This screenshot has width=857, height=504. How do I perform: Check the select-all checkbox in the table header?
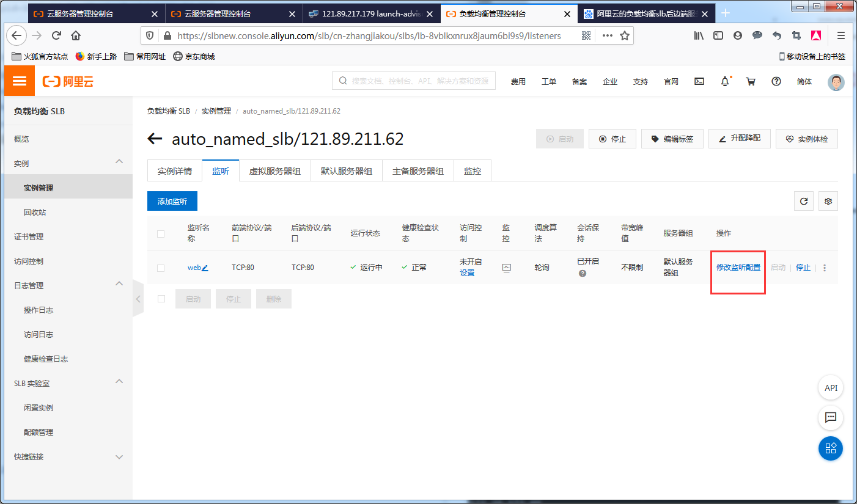[x=161, y=233]
